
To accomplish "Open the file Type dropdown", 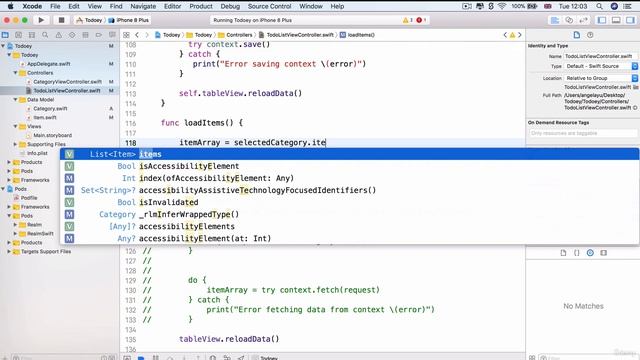I will [601, 66].
